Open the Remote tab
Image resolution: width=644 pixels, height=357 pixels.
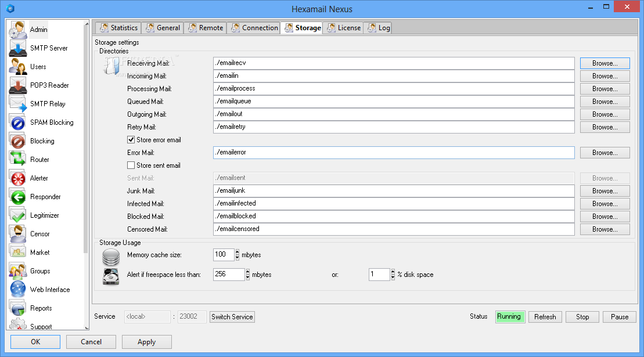pos(206,28)
